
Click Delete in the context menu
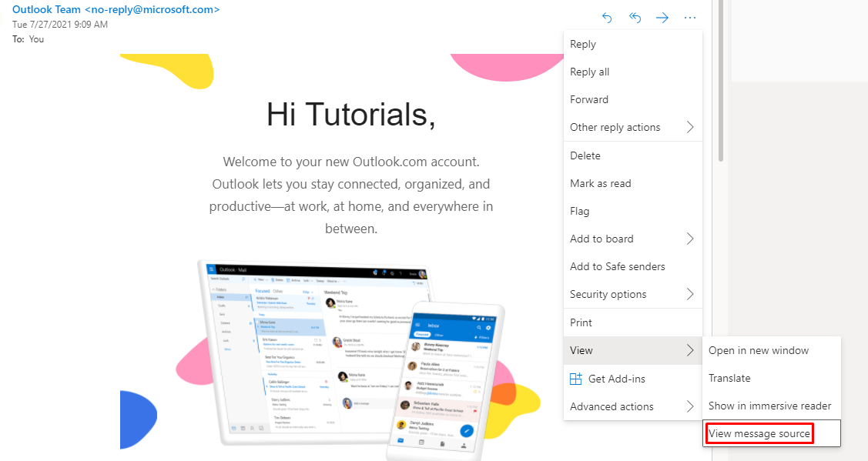pos(585,155)
